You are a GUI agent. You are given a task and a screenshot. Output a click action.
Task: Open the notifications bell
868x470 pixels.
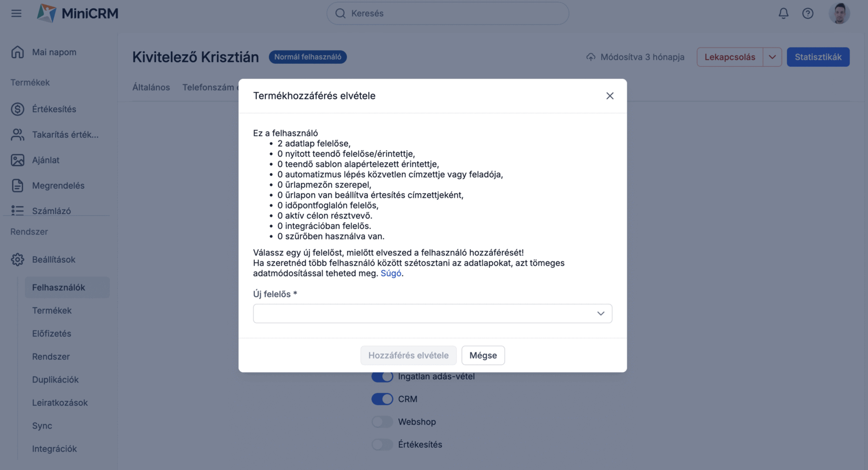(783, 13)
